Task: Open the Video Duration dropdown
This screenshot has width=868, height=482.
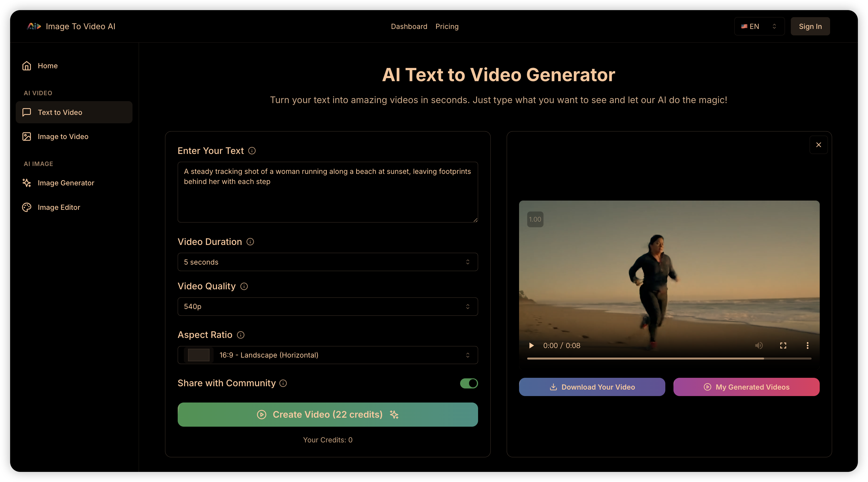Action: pyautogui.click(x=328, y=262)
